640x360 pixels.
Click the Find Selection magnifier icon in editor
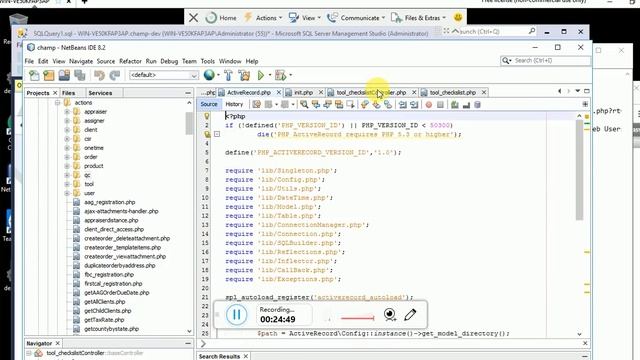pos(304,104)
